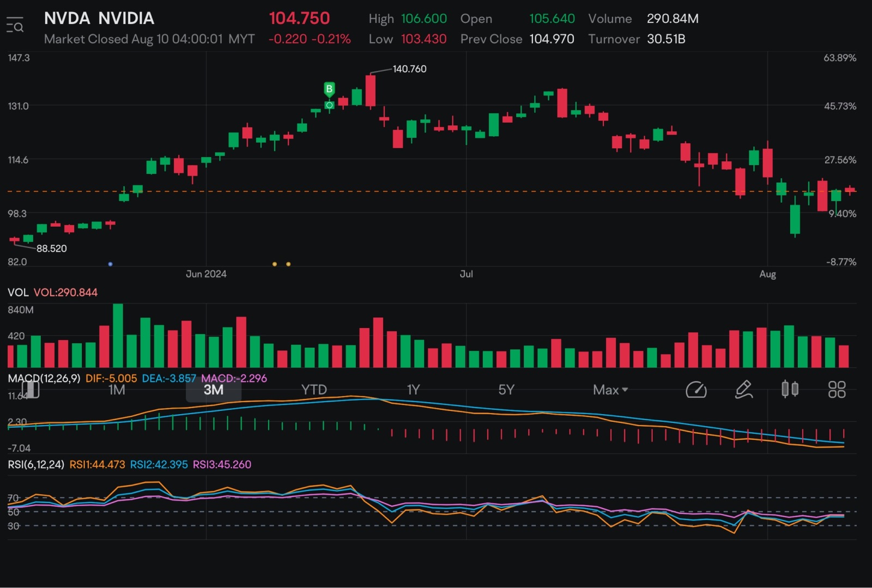Tap the 63.89% percent scale label
The height and width of the screenshot is (588, 872).
(x=840, y=58)
